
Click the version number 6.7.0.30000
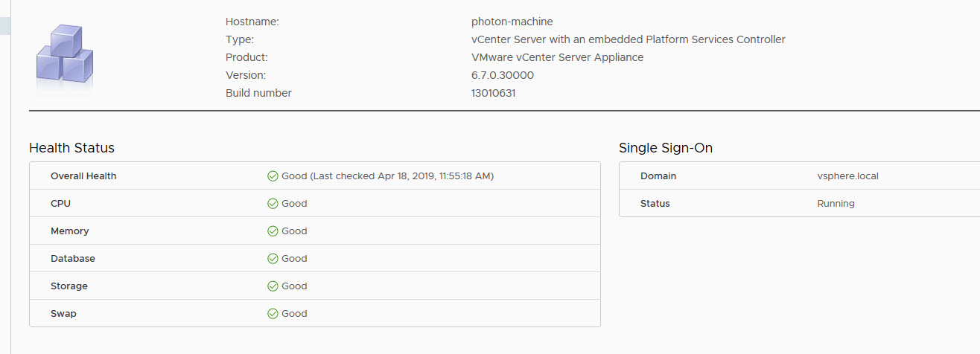(x=502, y=75)
